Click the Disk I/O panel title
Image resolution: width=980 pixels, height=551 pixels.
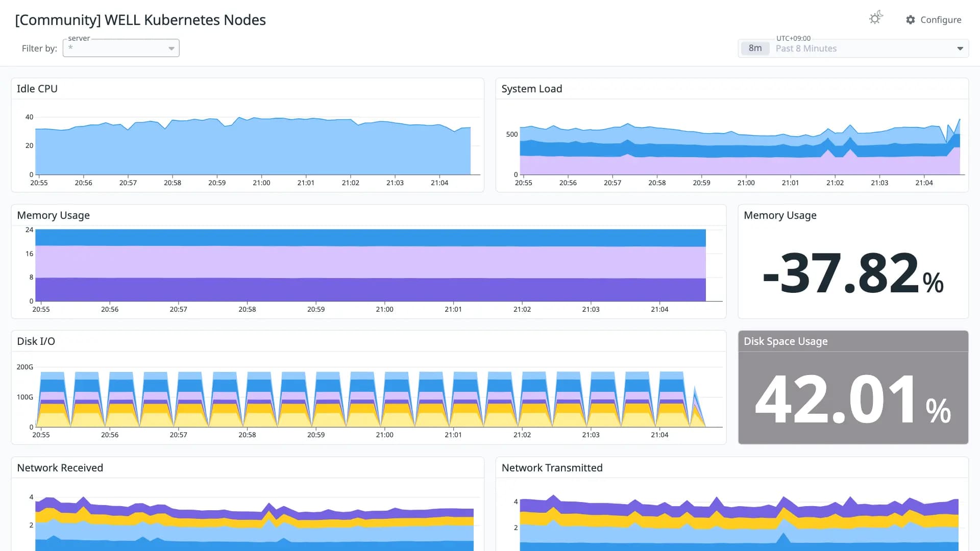[36, 341]
